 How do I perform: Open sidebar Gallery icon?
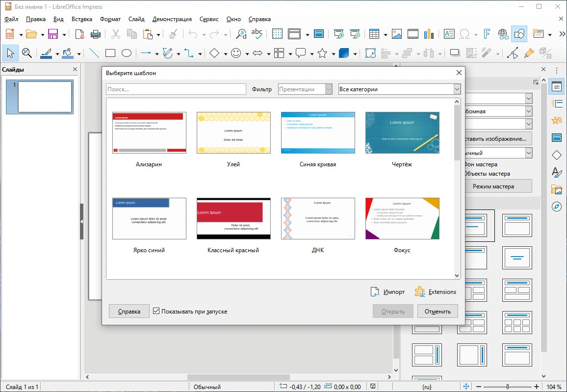click(557, 189)
